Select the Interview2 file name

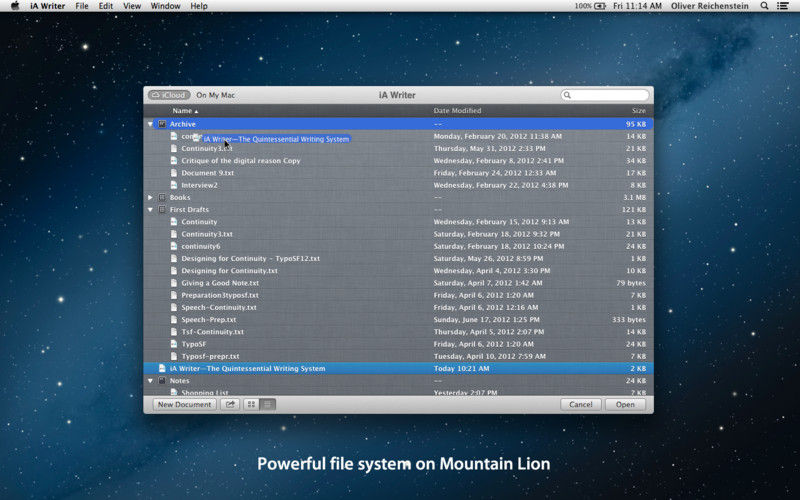point(199,185)
